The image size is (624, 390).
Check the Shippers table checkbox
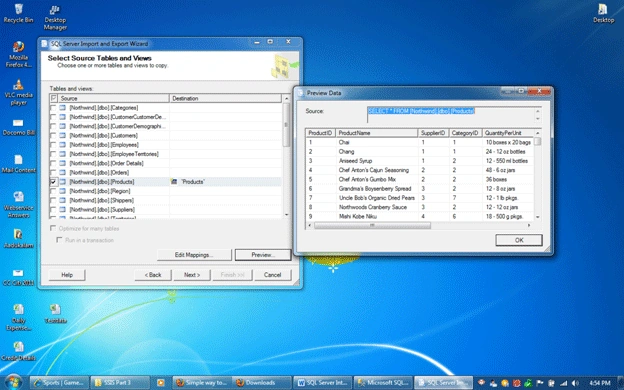point(53,200)
